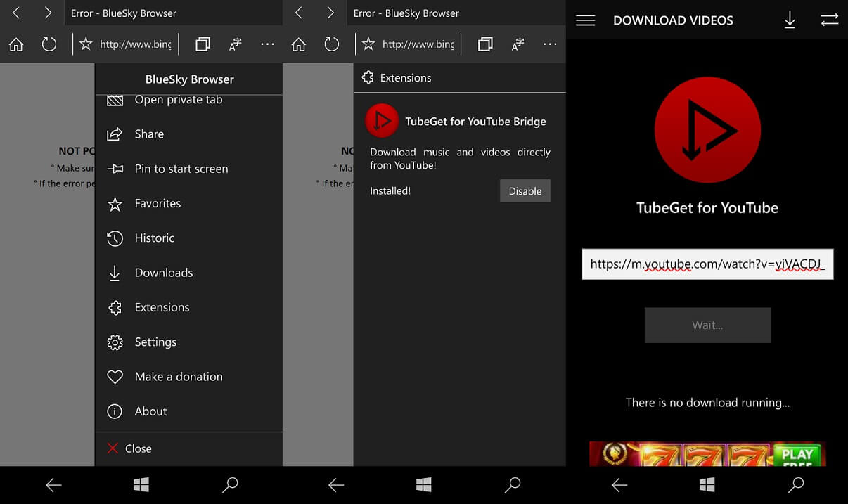The image size is (848, 504).
Task: Tap Windows start button on left screen
Action: tap(141, 484)
